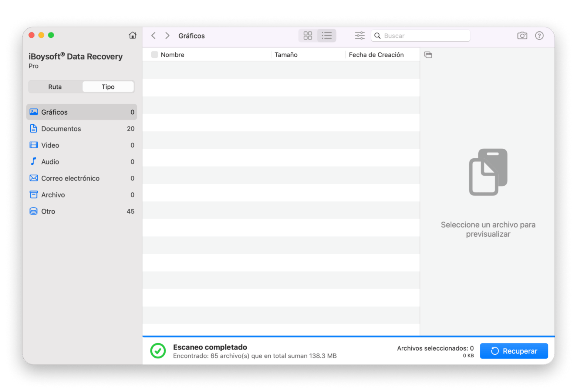Click the iBoysoft Data Recovery title
This screenshot has height=392, width=577.
point(75,56)
